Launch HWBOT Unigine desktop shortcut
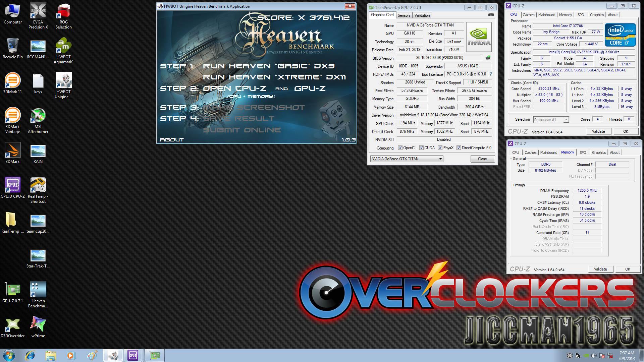The height and width of the screenshot is (362, 644). [63, 86]
